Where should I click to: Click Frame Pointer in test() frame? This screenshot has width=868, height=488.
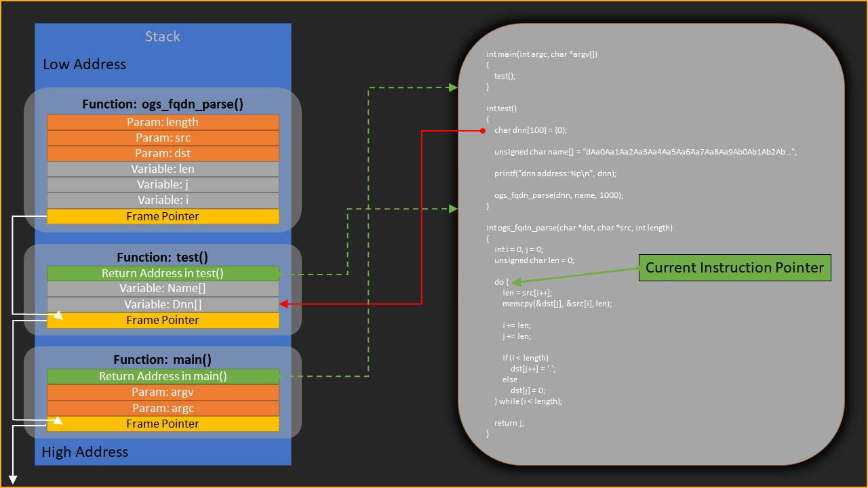click(x=163, y=320)
